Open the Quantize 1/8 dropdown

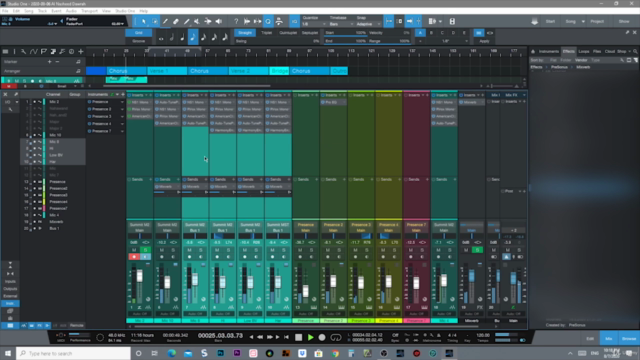[x=313, y=24]
